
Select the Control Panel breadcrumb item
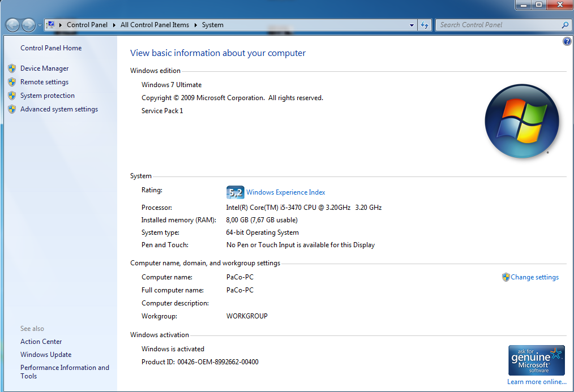coord(87,25)
